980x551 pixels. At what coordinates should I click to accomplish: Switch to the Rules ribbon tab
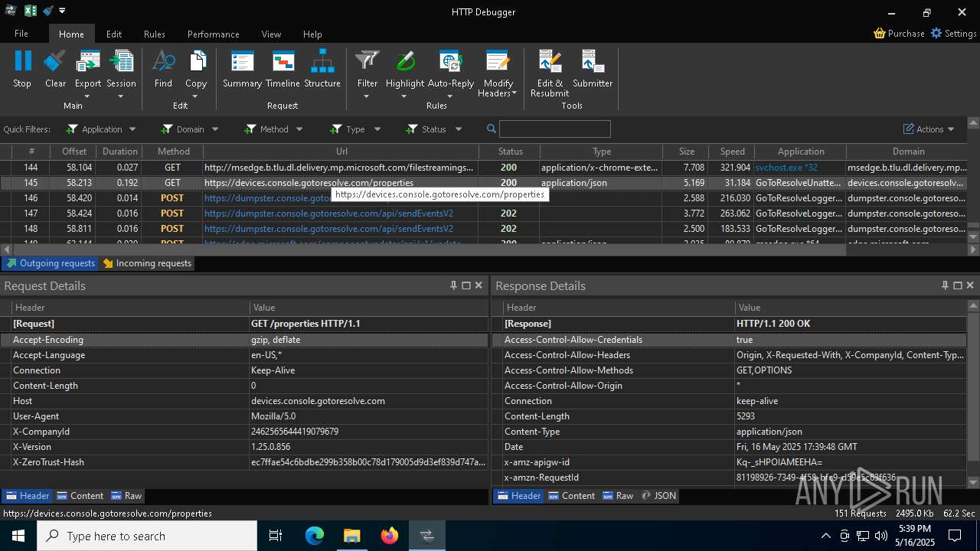click(x=155, y=34)
